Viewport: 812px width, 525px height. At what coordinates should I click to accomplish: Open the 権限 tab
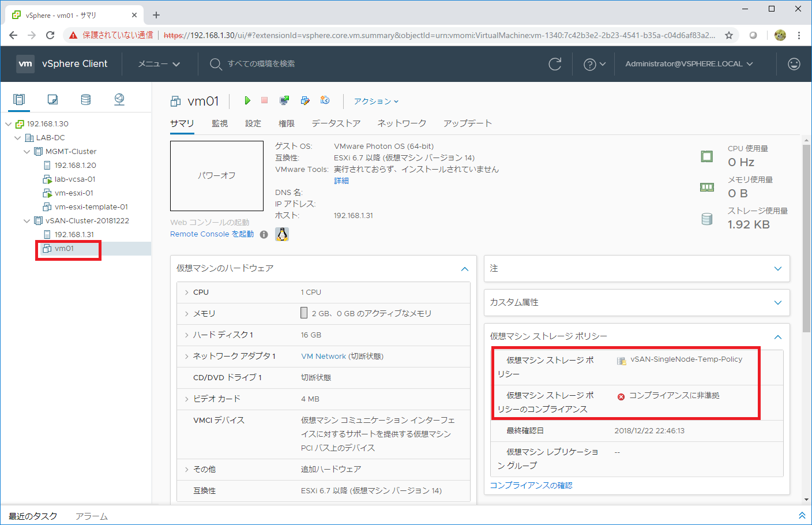click(287, 123)
